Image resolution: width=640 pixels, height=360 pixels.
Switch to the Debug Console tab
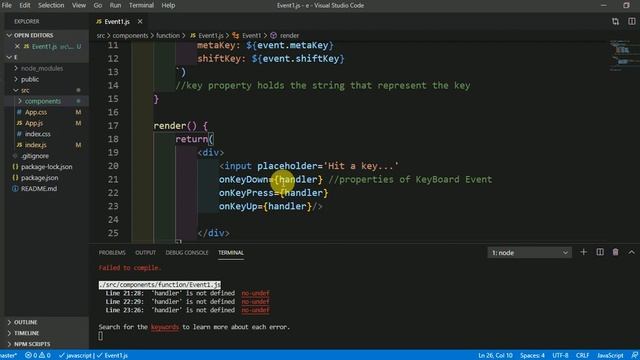coord(187,253)
